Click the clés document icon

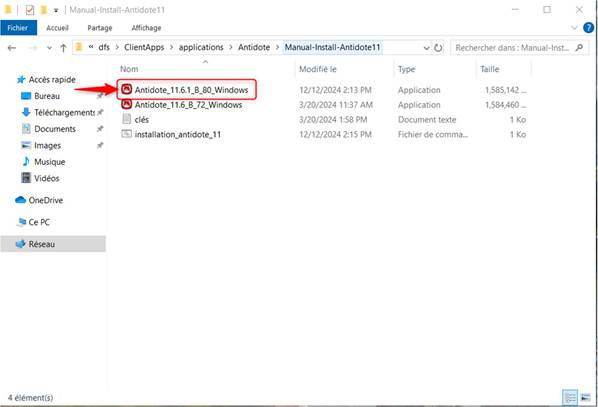(x=126, y=119)
